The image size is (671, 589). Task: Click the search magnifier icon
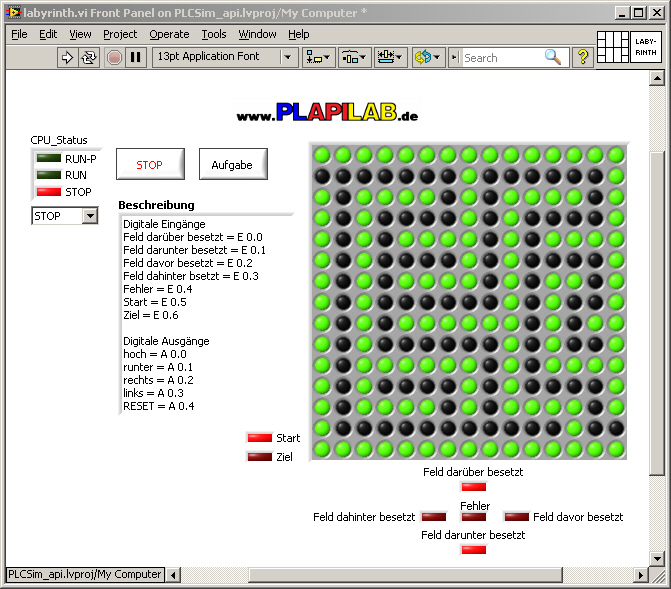coord(553,58)
